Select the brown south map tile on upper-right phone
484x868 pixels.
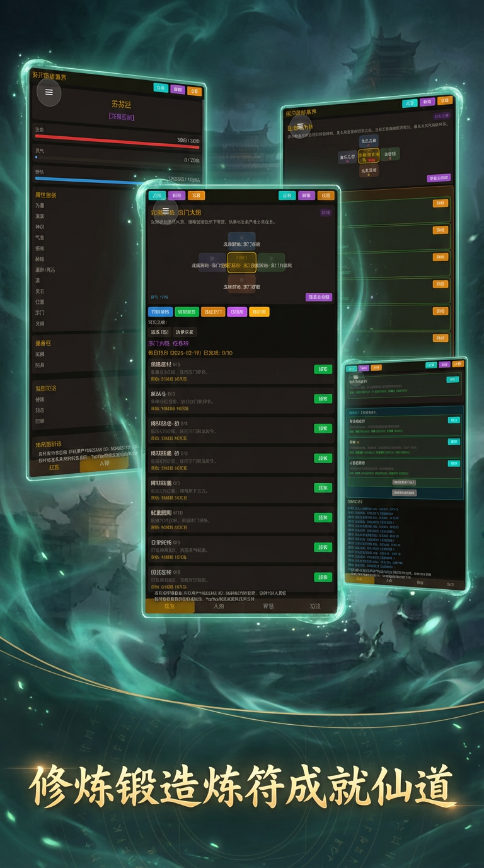(x=369, y=171)
